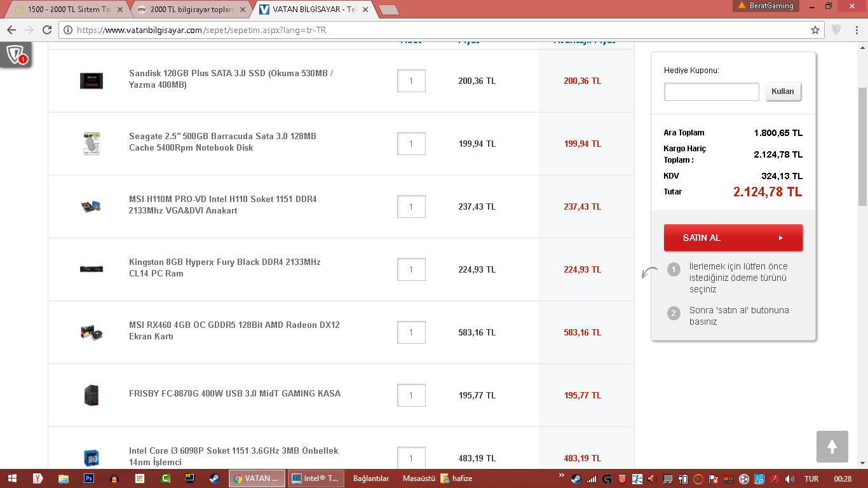Open File Explorer from the taskbar

point(64,478)
